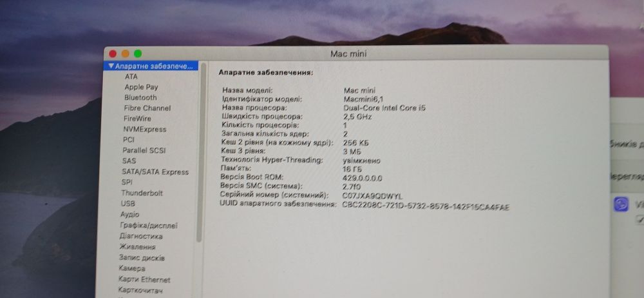Click the purple icon in background window
The width and height of the screenshot is (644, 298).
coord(621,204)
